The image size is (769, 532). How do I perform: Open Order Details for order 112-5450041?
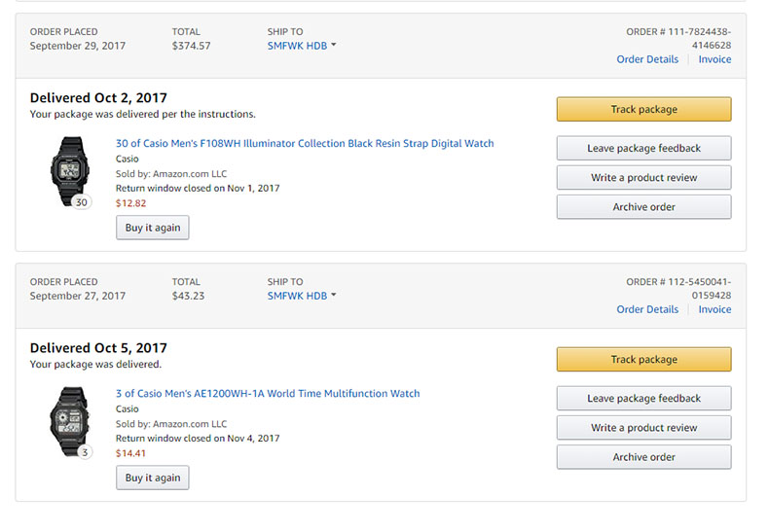coord(647,309)
